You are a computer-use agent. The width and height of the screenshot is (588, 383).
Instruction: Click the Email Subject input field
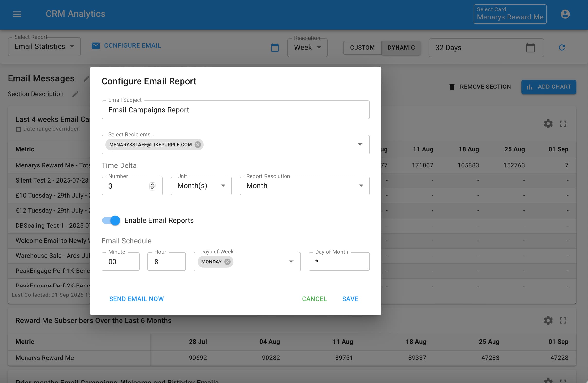pos(235,110)
